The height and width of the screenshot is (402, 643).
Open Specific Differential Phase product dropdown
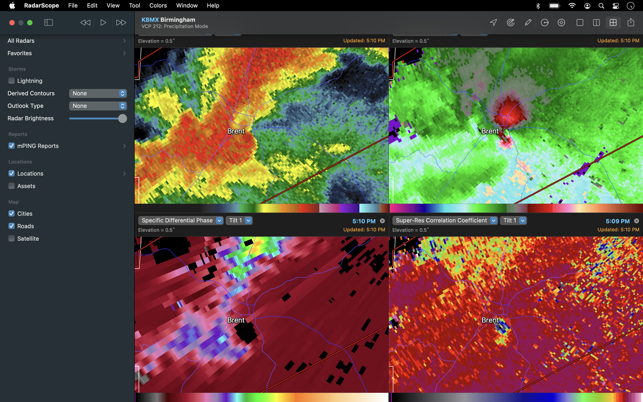click(x=180, y=221)
